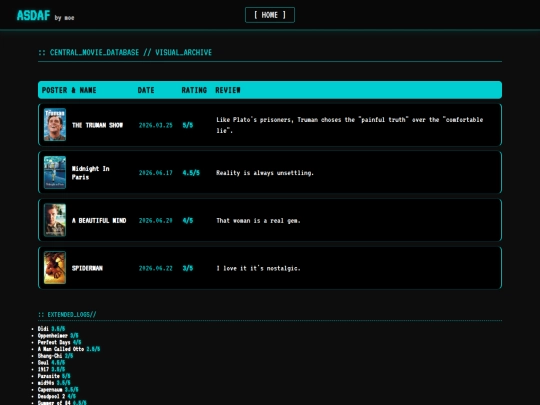540x405 pixels.
Task: Click the Midnight In Paris 4.5/5 rating
Action: point(191,173)
